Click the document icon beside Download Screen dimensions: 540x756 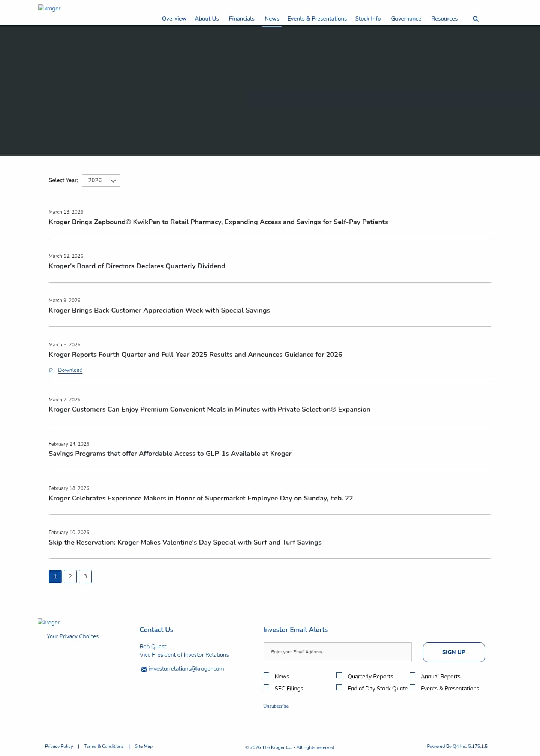click(51, 371)
